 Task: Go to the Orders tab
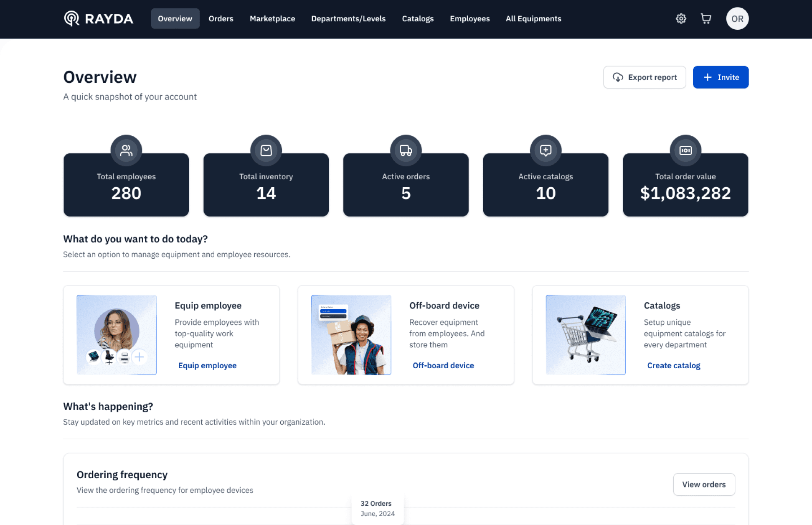(x=221, y=19)
